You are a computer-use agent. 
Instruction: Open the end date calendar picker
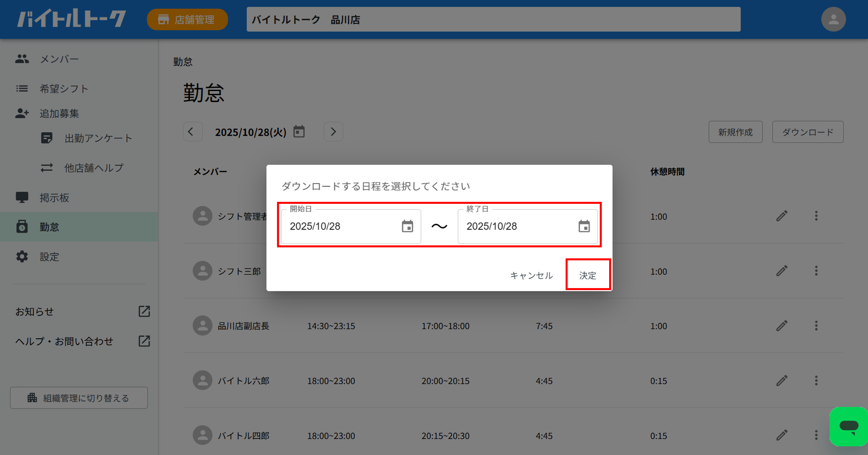tap(584, 226)
